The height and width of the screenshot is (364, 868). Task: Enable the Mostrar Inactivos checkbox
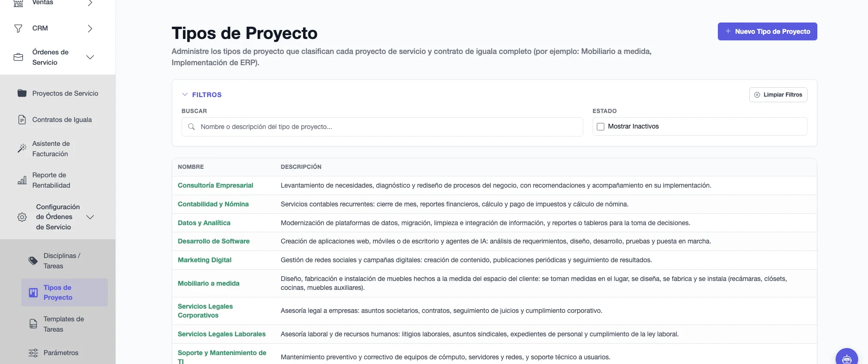(x=601, y=127)
